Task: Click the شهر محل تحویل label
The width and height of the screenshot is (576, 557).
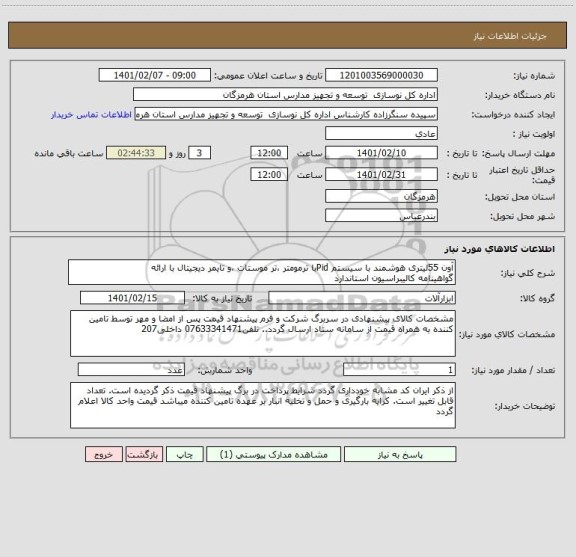Action: [522, 217]
